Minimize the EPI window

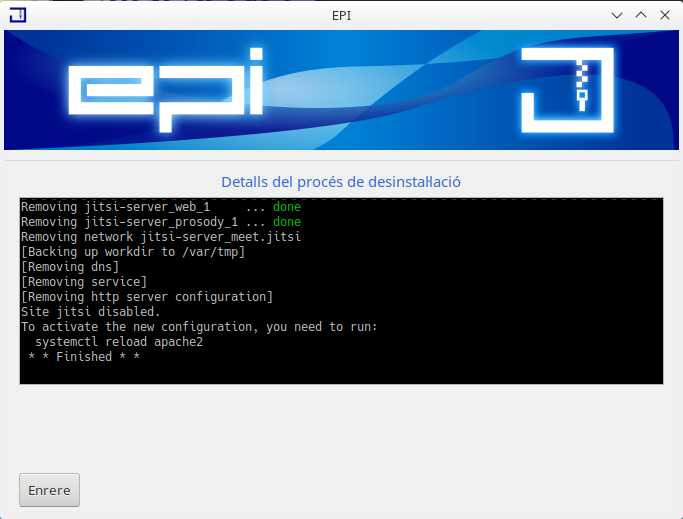617,15
